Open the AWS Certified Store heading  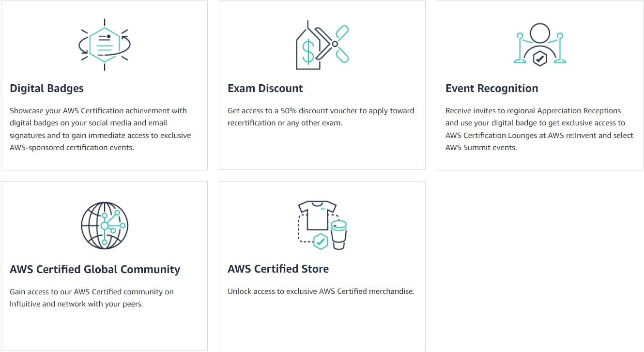pos(278,269)
